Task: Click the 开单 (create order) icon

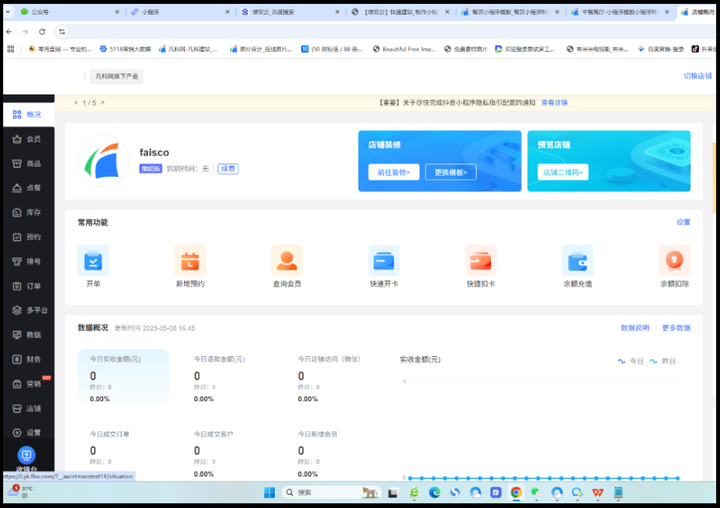Action: pos(93,261)
